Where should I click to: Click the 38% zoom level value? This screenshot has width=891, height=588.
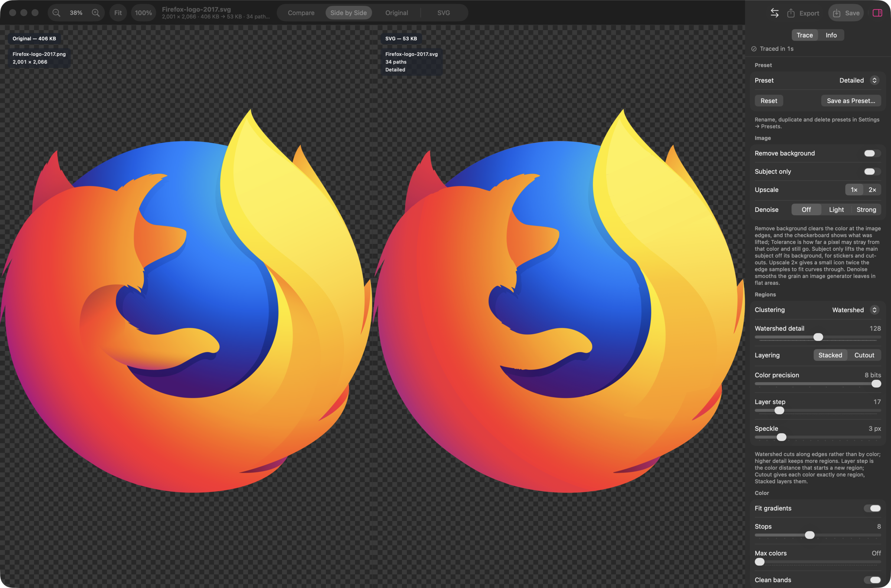(x=76, y=13)
